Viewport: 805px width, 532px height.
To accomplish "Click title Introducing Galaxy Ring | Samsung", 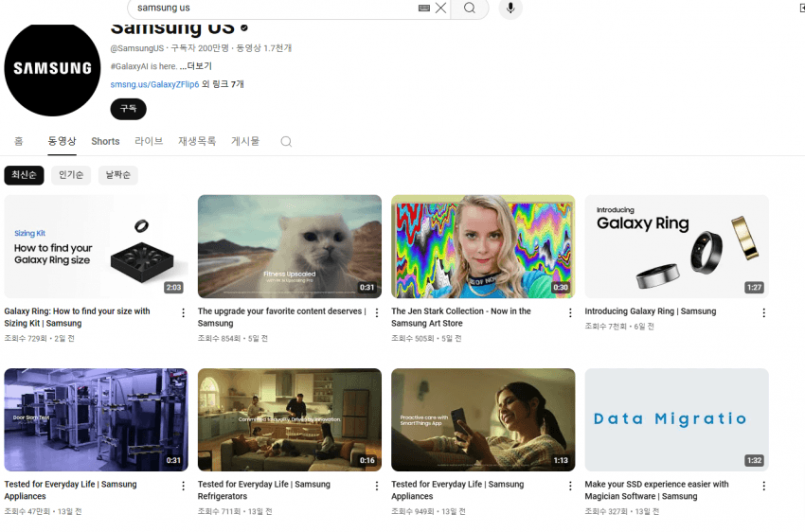I will [x=651, y=311].
